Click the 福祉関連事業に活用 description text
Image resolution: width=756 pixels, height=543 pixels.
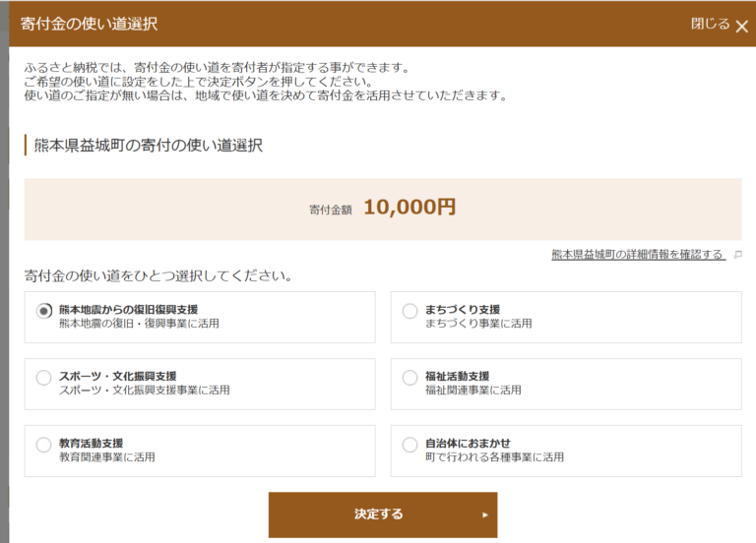pyautogui.click(x=472, y=391)
